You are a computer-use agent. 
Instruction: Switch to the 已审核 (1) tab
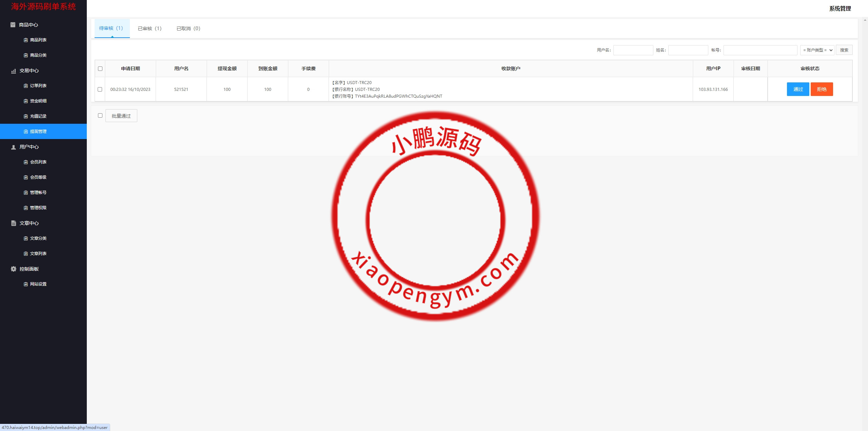tap(150, 28)
